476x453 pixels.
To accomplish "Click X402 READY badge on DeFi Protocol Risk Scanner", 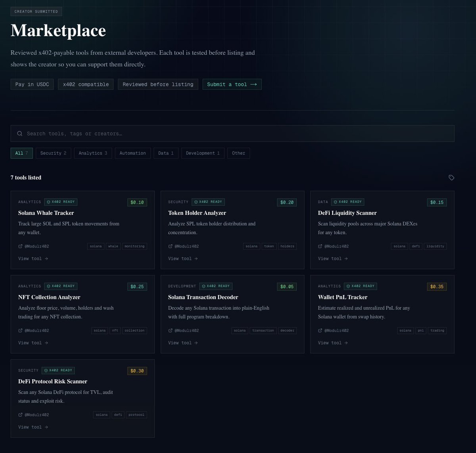I will [58, 371].
